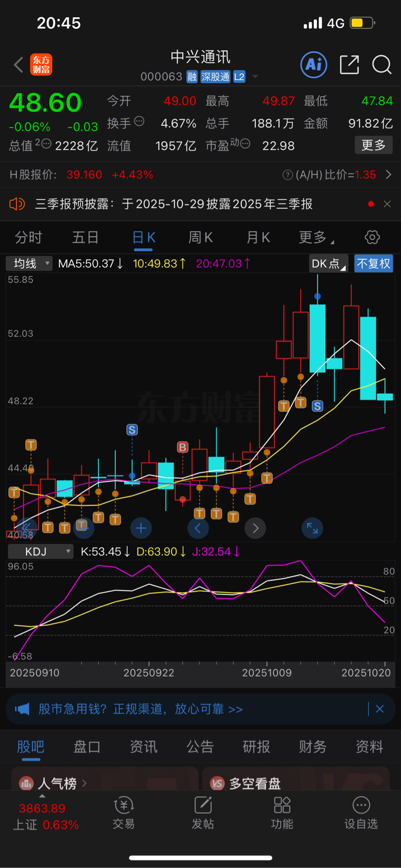Close the 股市急用钱 ad banner
Screen dimensions: 401x868
(x=380, y=709)
